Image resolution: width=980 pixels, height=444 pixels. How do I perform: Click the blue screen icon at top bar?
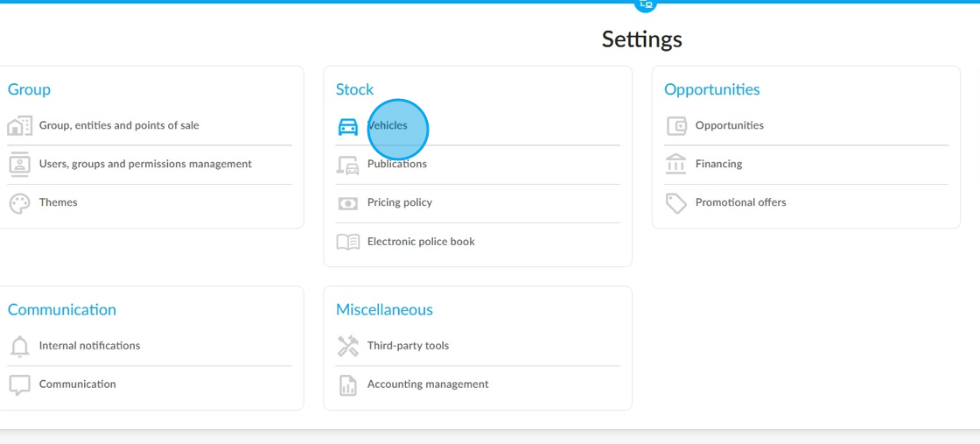click(x=647, y=5)
